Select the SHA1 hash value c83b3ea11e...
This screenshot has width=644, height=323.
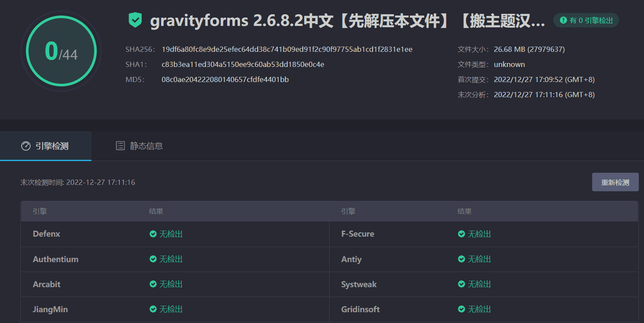click(x=243, y=65)
